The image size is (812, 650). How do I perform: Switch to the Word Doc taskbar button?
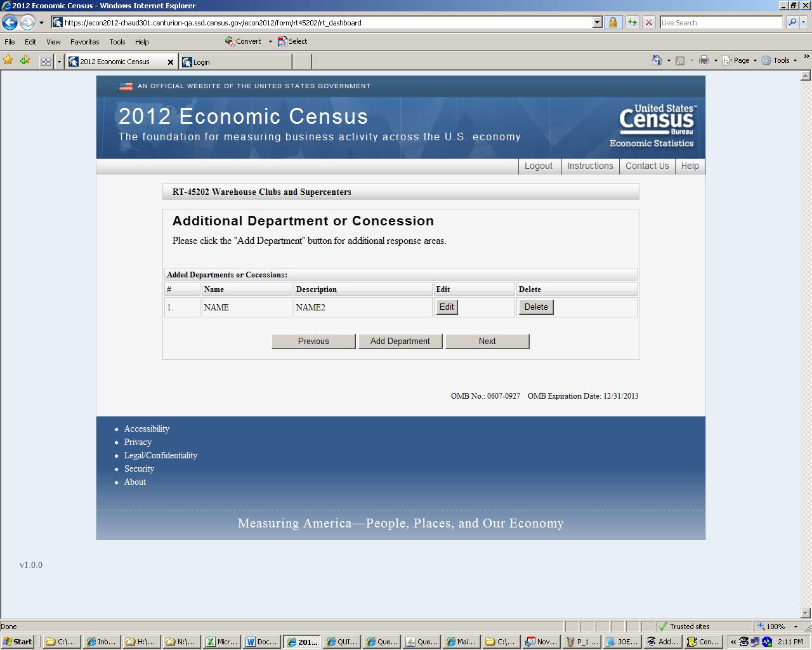coord(261,642)
